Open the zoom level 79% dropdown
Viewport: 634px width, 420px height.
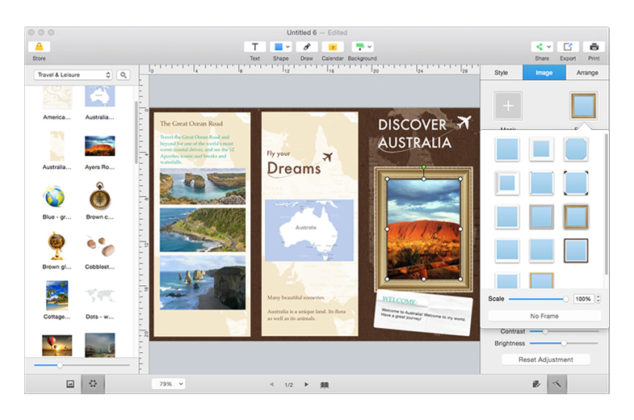(170, 384)
